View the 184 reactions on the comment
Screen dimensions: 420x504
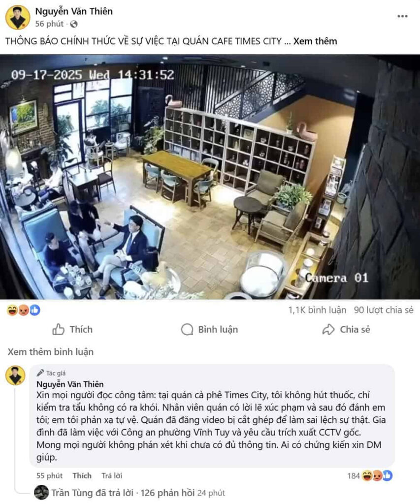[x=370, y=476]
